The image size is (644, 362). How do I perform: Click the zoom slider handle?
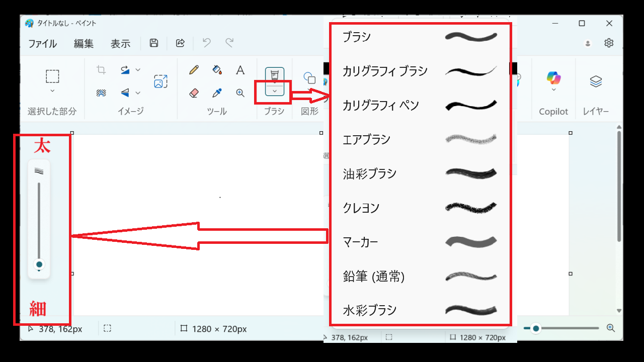pos(536,328)
